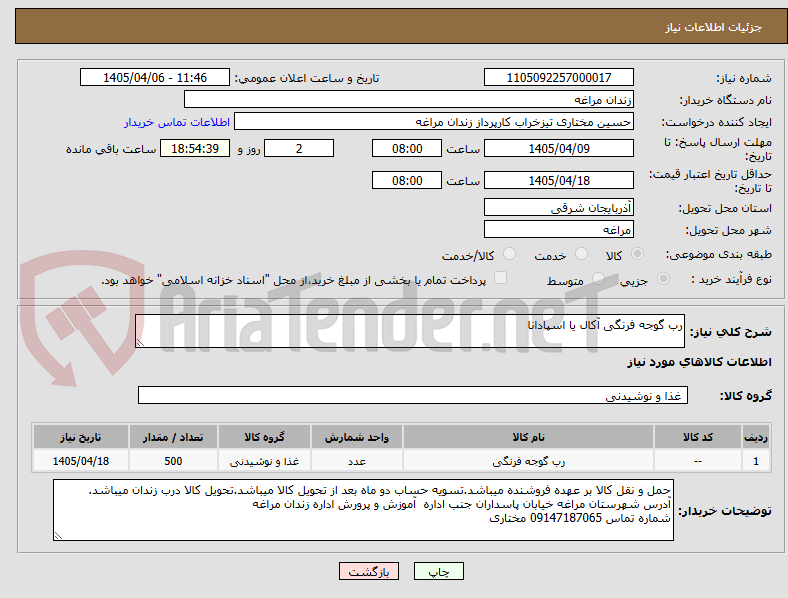Click the announcement date field 1405/04/06 - 11:46
The width and height of the screenshot is (788, 598).
[155, 77]
